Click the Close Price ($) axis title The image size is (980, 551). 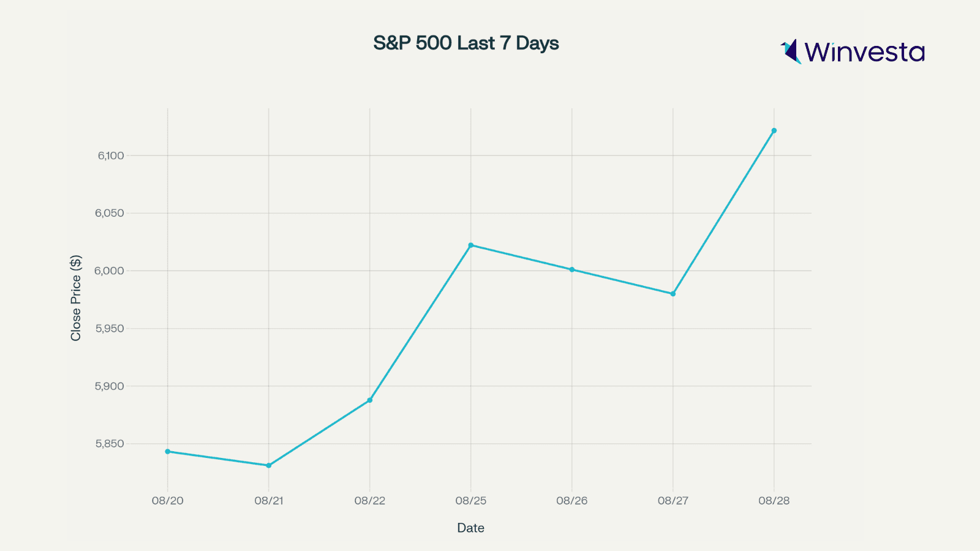[76, 298]
